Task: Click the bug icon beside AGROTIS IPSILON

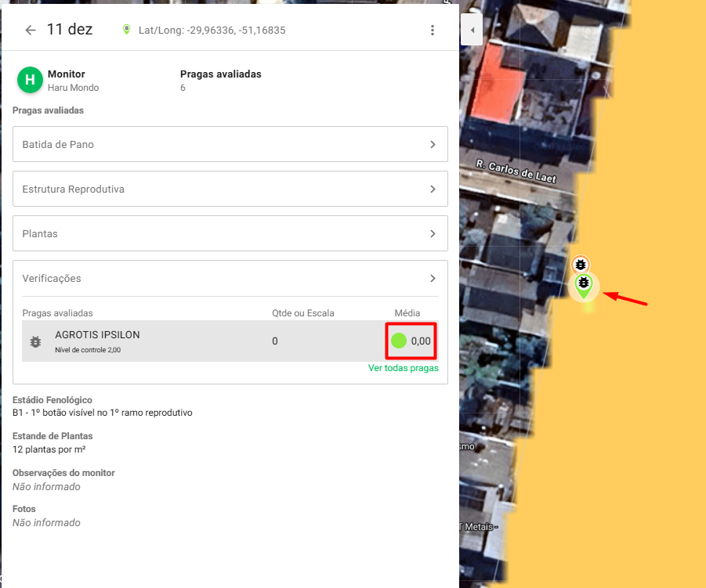Action: [35, 341]
